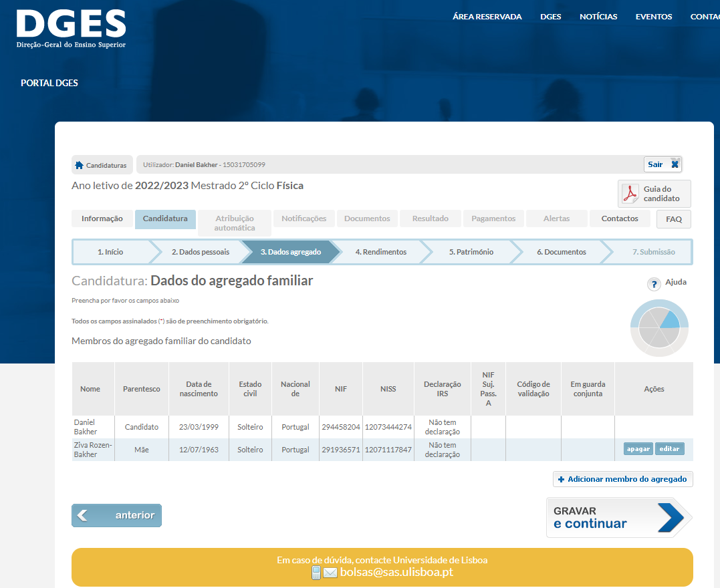Click birth date 12/07/1963

coord(199,450)
